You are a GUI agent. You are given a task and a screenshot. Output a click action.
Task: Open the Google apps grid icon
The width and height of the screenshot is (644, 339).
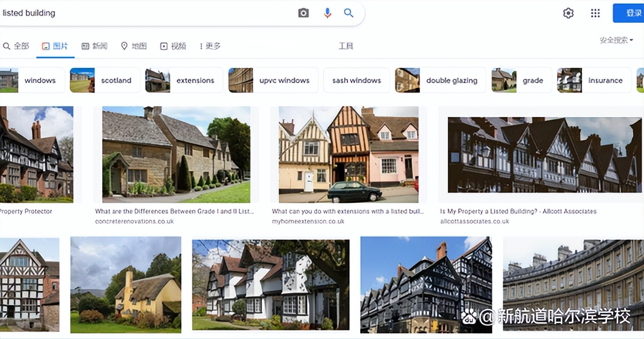coord(595,13)
